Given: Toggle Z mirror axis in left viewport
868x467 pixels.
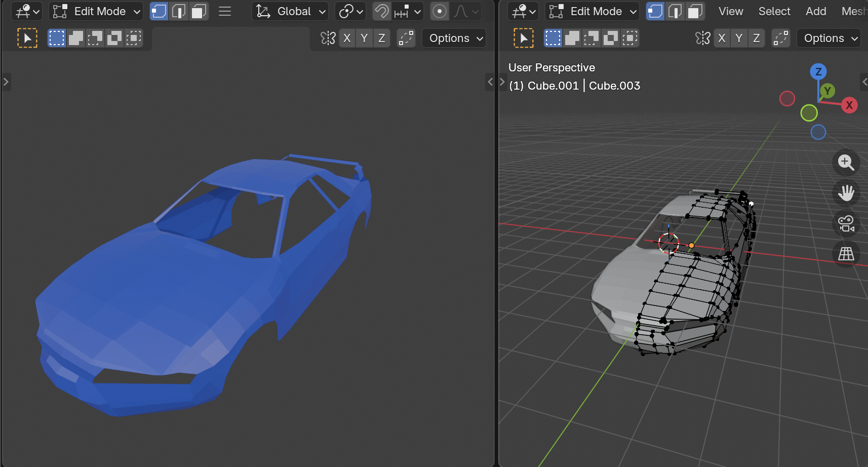Looking at the screenshot, I should click(x=382, y=38).
